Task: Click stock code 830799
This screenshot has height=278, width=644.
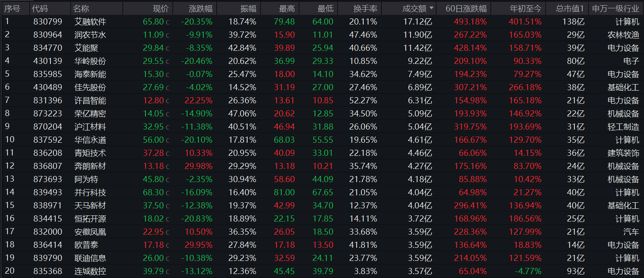Action: click(x=48, y=21)
